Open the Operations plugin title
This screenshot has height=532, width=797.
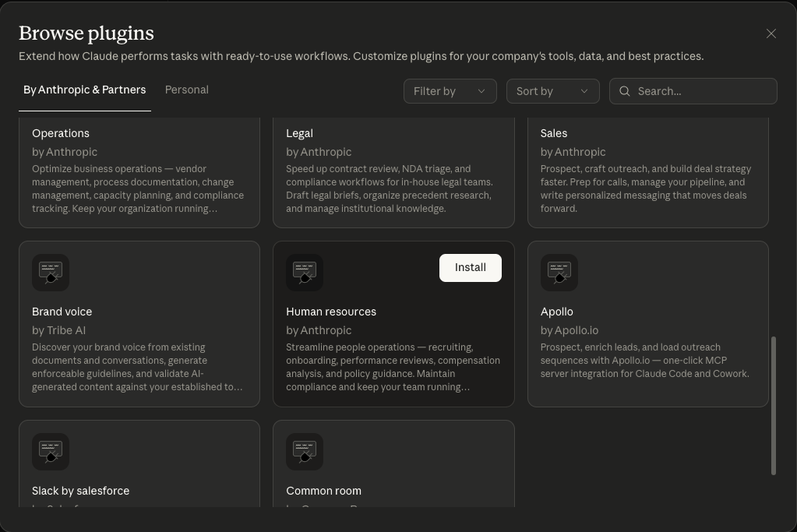pos(61,133)
